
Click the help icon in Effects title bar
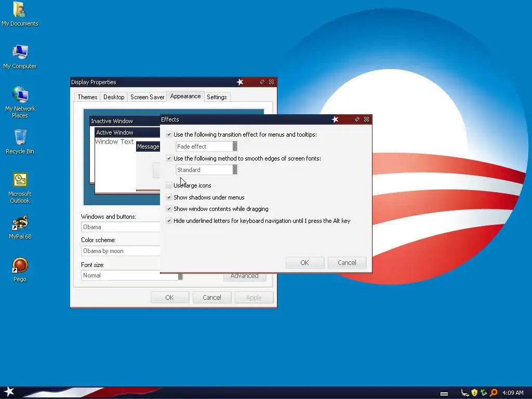(357, 119)
